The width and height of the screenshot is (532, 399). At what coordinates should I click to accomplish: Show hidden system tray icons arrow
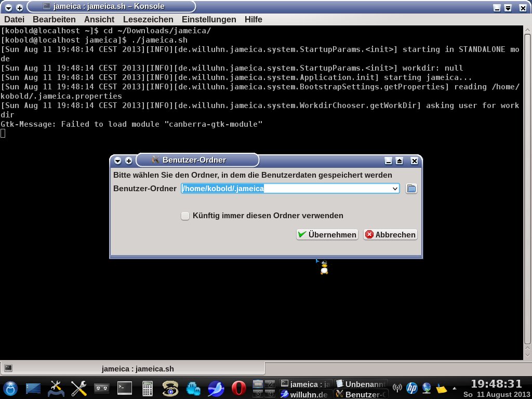454,388
